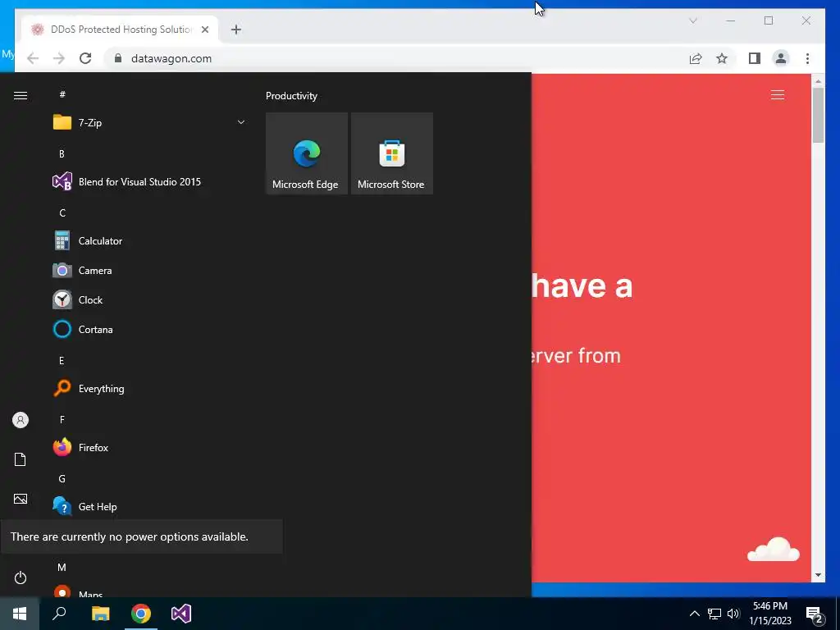
Task: Go forward in Chrome
Action: pos(59,58)
